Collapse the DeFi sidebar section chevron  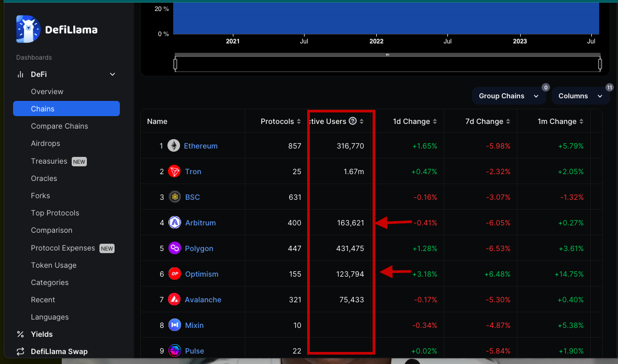point(113,74)
